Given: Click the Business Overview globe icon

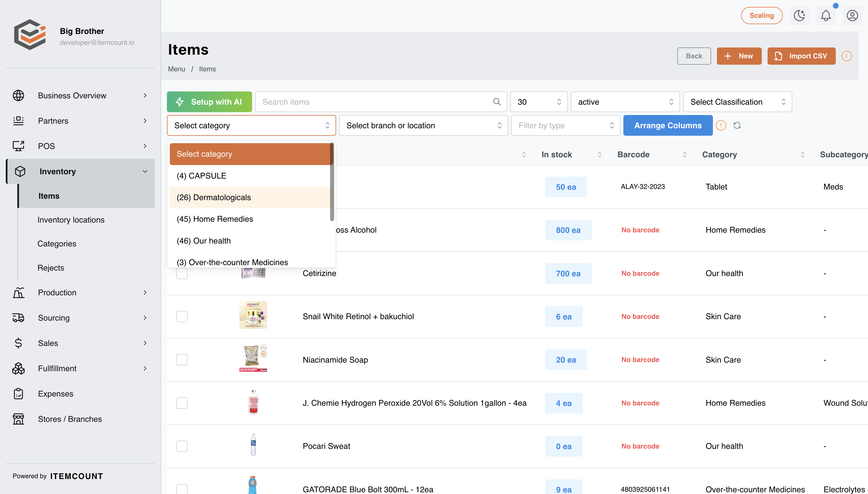Looking at the screenshot, I should tap(18, 96).
